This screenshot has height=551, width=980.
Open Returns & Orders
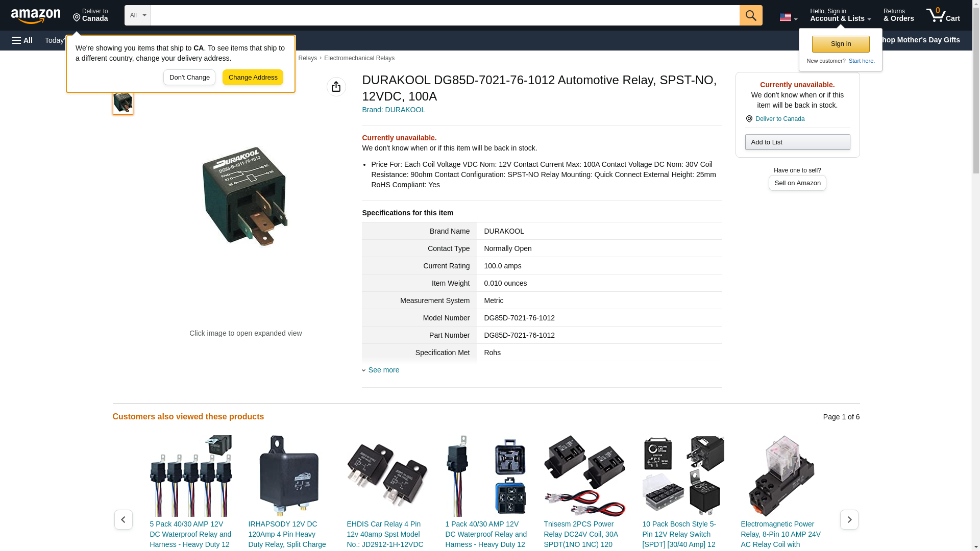point(898,15)
